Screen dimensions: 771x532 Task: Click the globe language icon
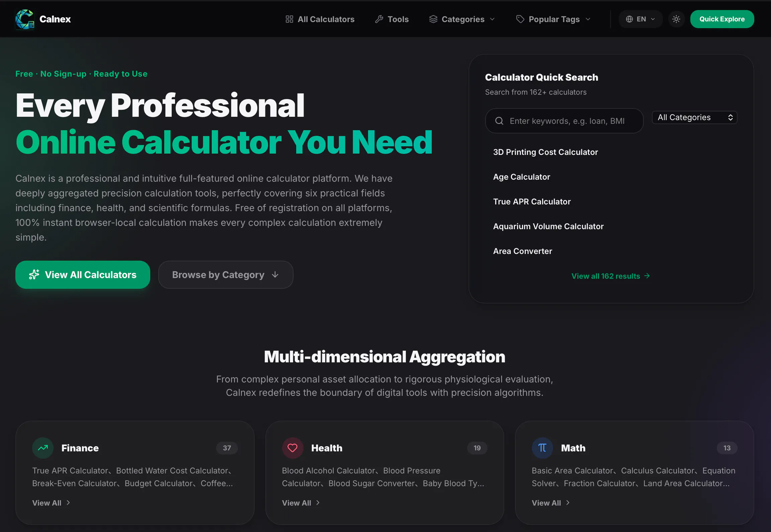coord(629,19)
